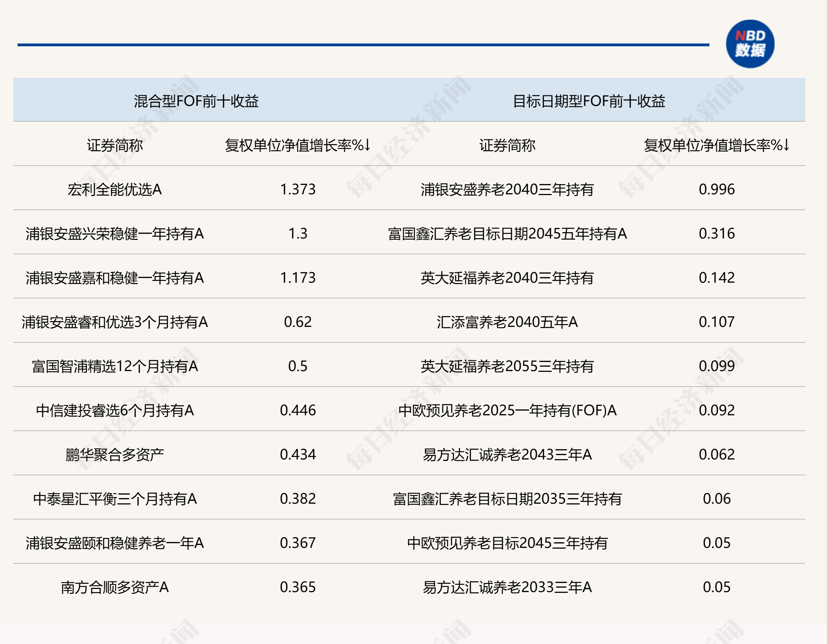Select 浦银安盛兴荣稳健一年持有A
This screenshot has width=827, height=644.
tap(115, 234)
